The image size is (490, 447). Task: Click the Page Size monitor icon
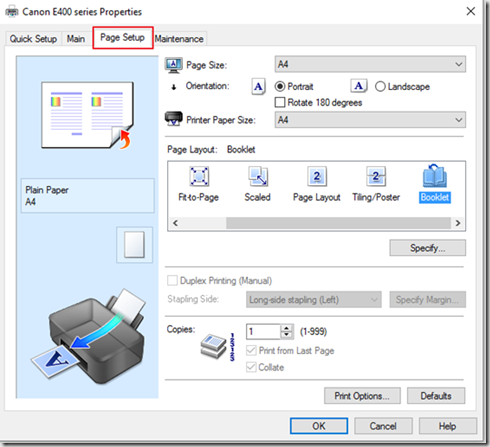pyautogui.click(x=173, y=65)
